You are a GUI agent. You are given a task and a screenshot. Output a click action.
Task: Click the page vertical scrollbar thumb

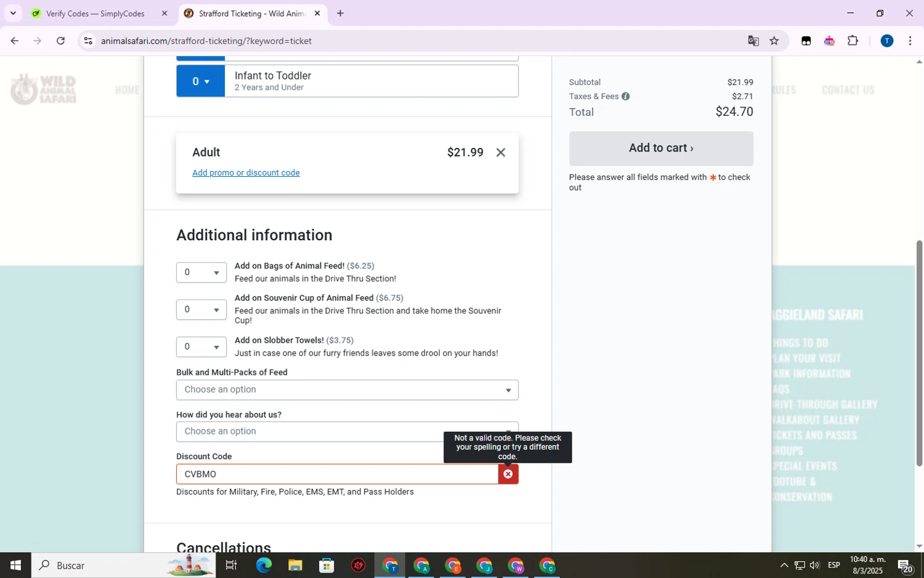(x=919, y=353)
